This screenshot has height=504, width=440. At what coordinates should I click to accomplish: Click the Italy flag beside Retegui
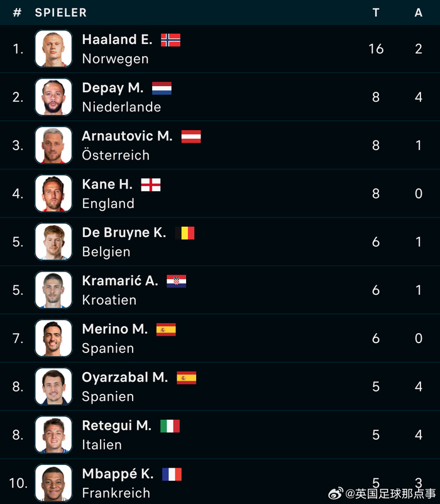click(x=170, y=426)
